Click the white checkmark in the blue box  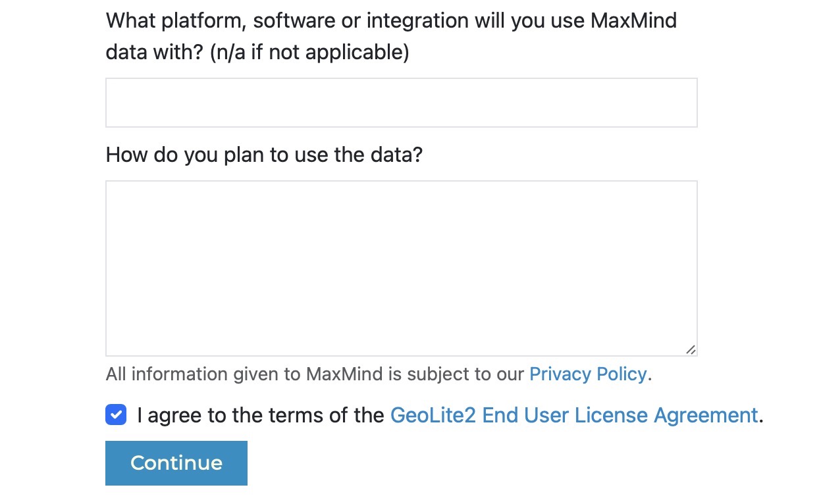point(116,415)
